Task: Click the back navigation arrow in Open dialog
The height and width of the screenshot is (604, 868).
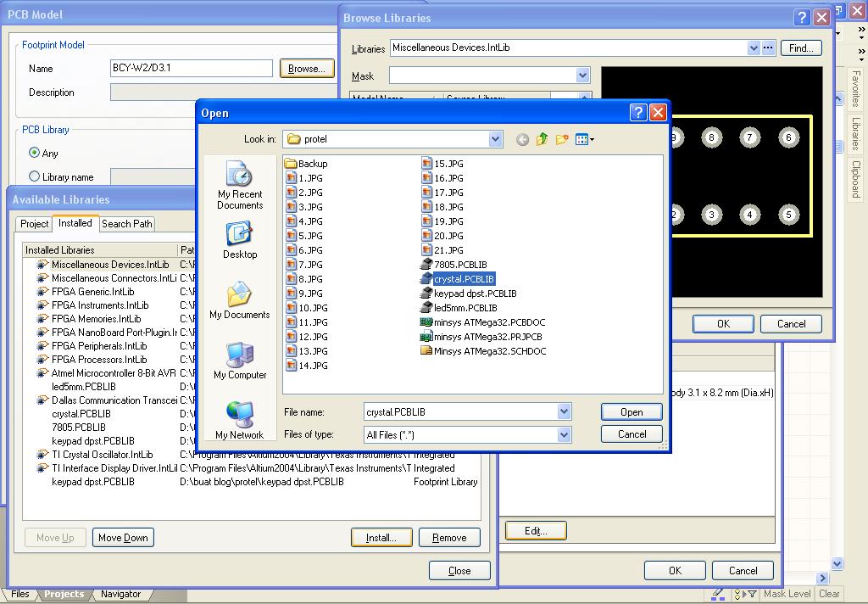Action: pos(522,138)
